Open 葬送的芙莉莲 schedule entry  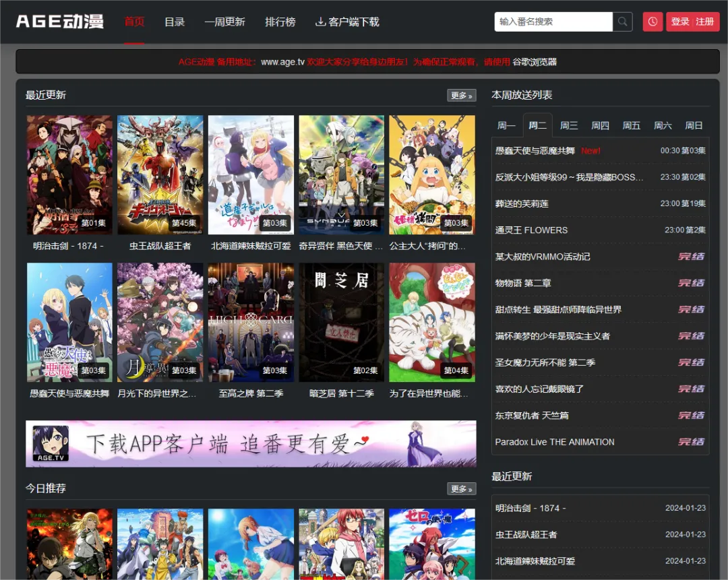(x=522, y=203)
